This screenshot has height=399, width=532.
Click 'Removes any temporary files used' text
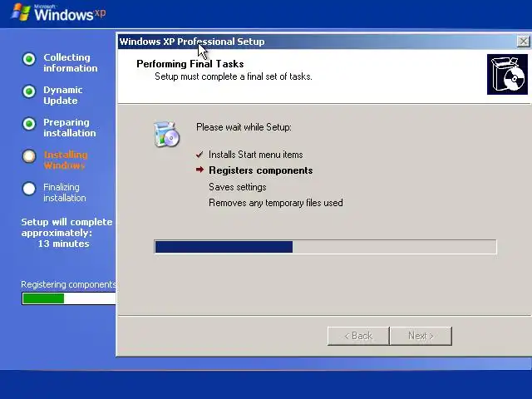276,203
